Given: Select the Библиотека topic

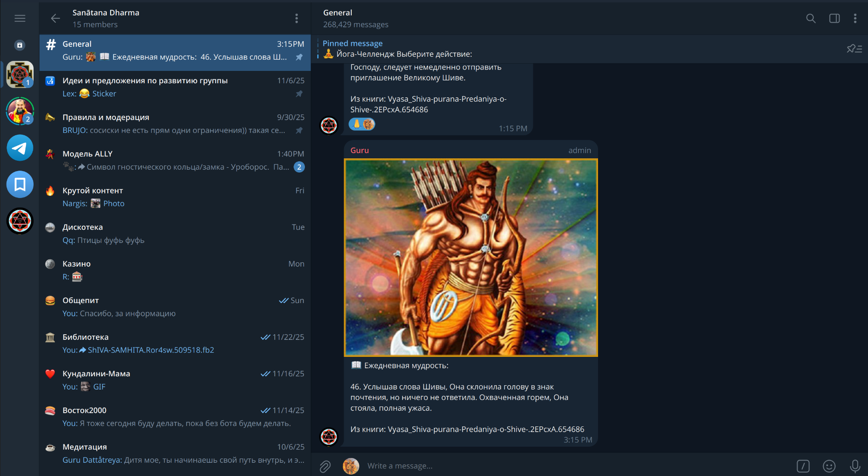Looking at the screenshot, I should click(175, 343).
